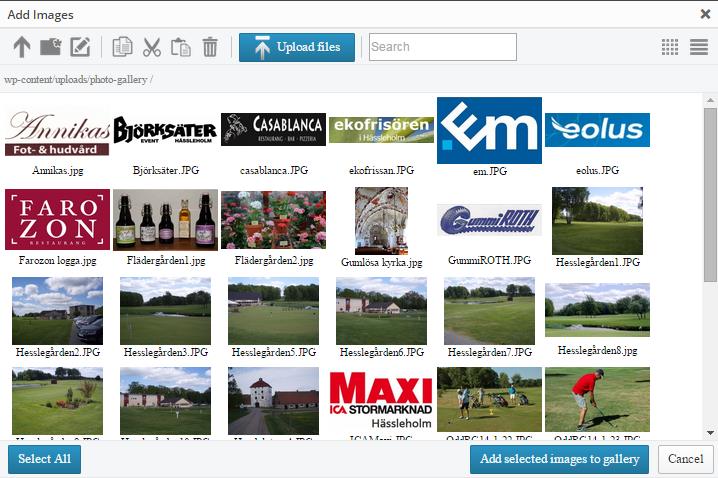This screenshot has width=718, height=478.
Task: Select the Björksäter.JPG thumbnail
Action: pyautogui.click(x=165, y=130)
